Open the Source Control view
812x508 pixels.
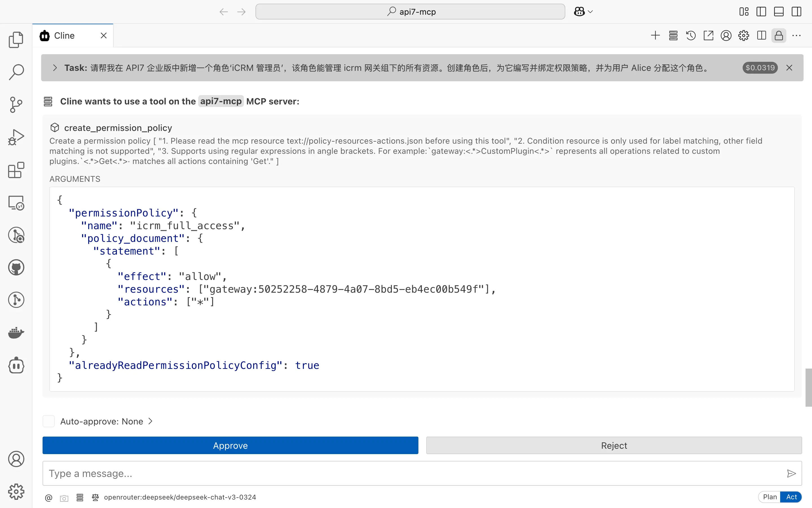click(16, 104)
